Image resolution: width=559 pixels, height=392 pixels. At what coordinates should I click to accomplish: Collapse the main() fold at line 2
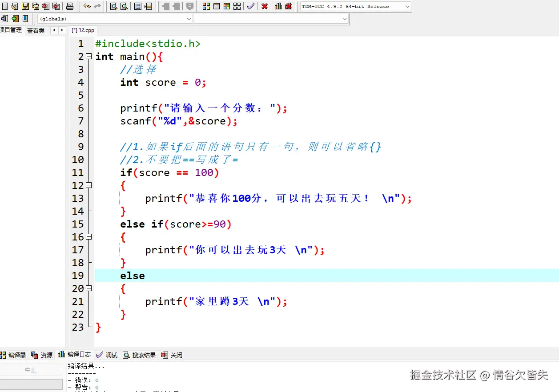click(88, 56)
